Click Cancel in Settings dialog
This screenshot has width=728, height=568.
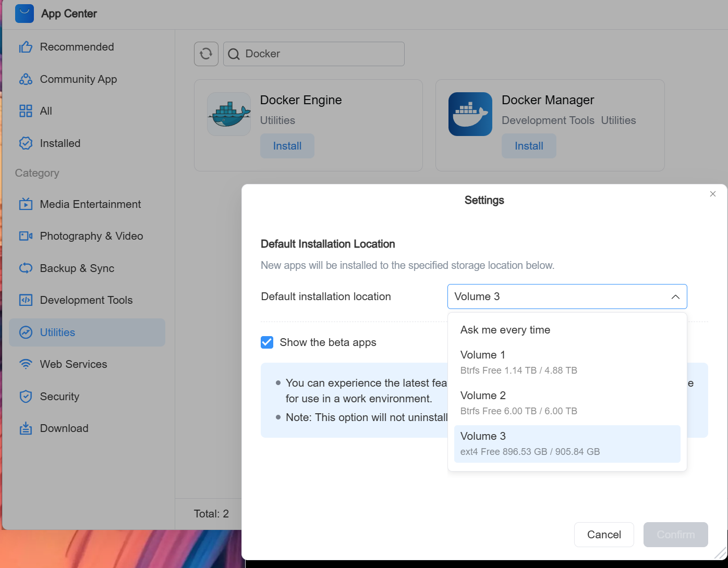tap(604, 535)
